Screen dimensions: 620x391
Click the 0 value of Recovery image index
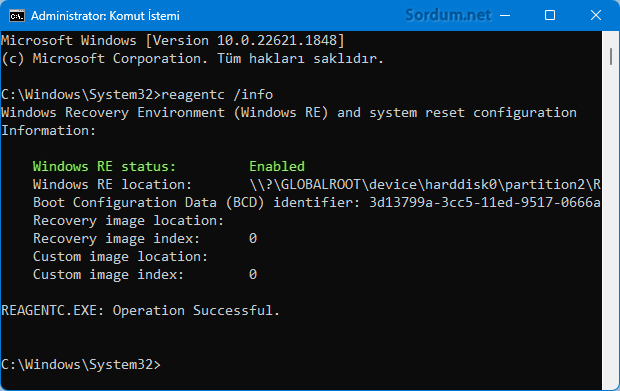tap(253, 238)
